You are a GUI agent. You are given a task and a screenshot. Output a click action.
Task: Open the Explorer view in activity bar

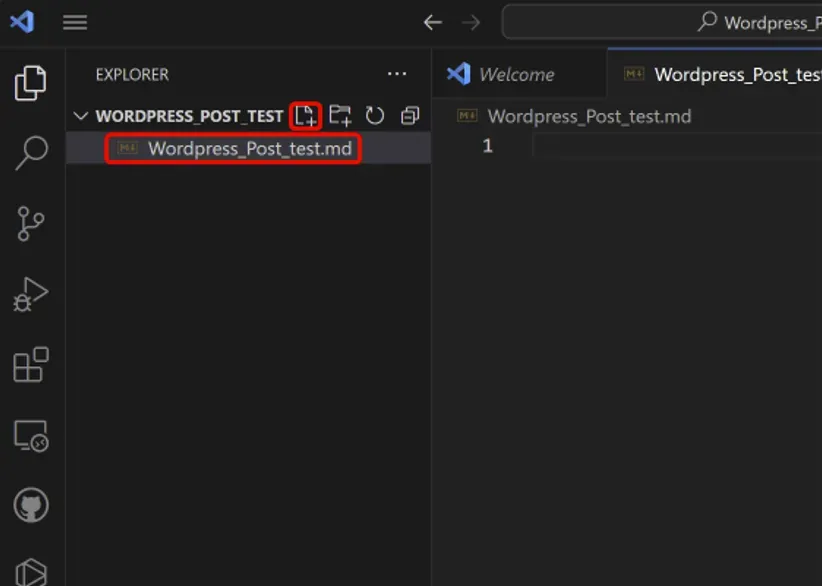(31, 83)
